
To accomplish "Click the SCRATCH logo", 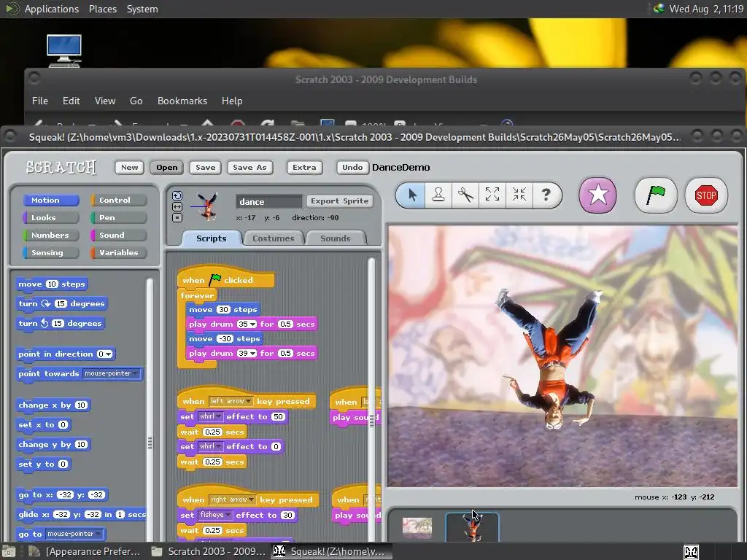I will click(61, 167).
